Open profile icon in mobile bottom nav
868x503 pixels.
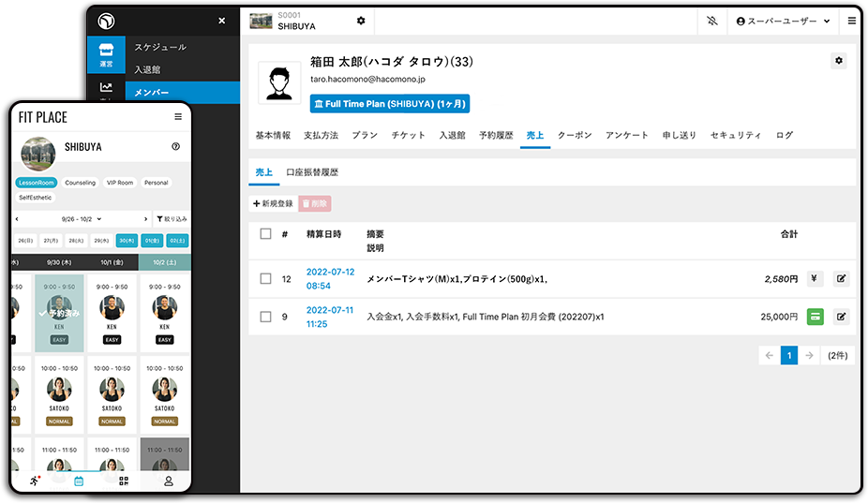click(169, 481)
